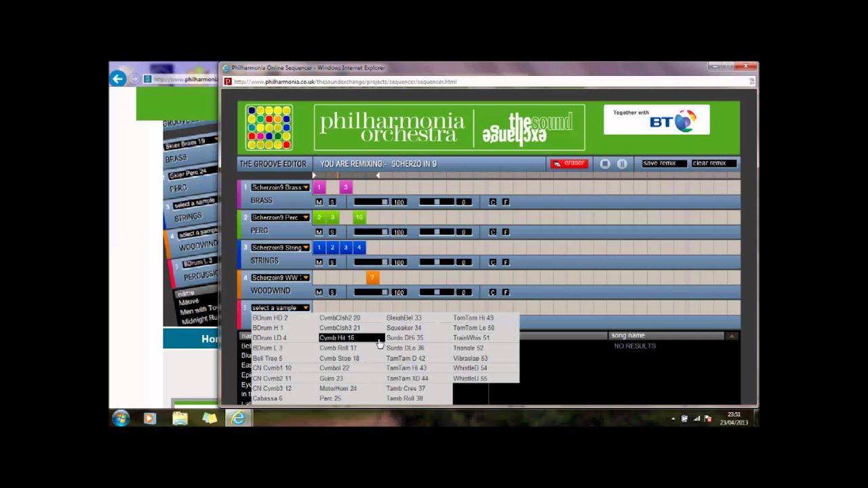Click the sort arrow beside the song name header
The image size is (868, 488).
click(x=731, y=335)
